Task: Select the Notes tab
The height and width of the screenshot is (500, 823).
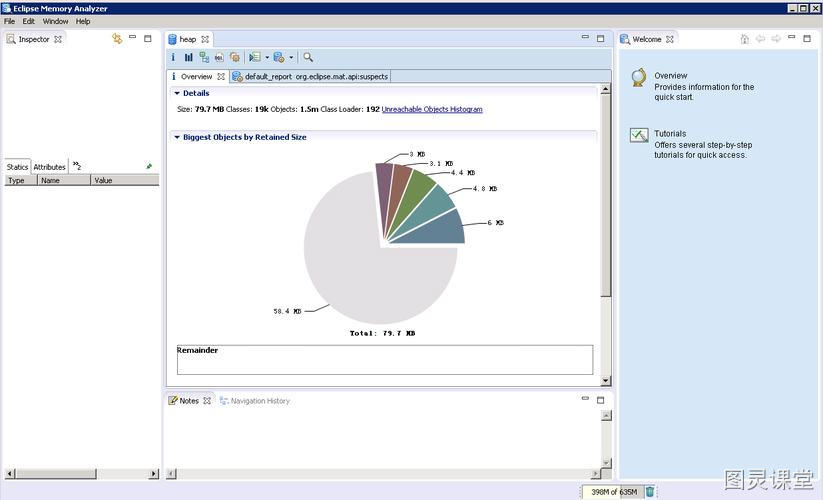Action: pos(184,401)
